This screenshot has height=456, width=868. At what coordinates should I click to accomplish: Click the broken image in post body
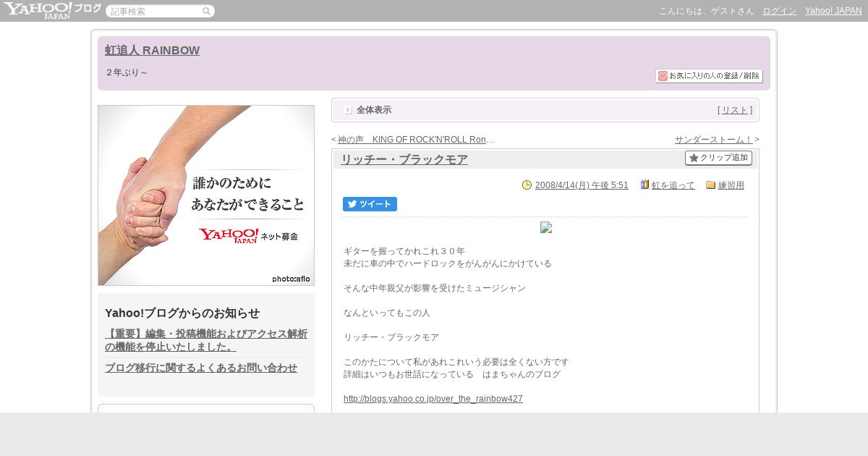click(546, 227)
